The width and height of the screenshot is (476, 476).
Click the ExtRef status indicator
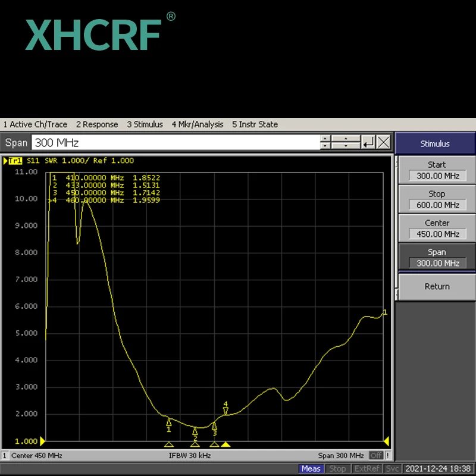point(367,469)
